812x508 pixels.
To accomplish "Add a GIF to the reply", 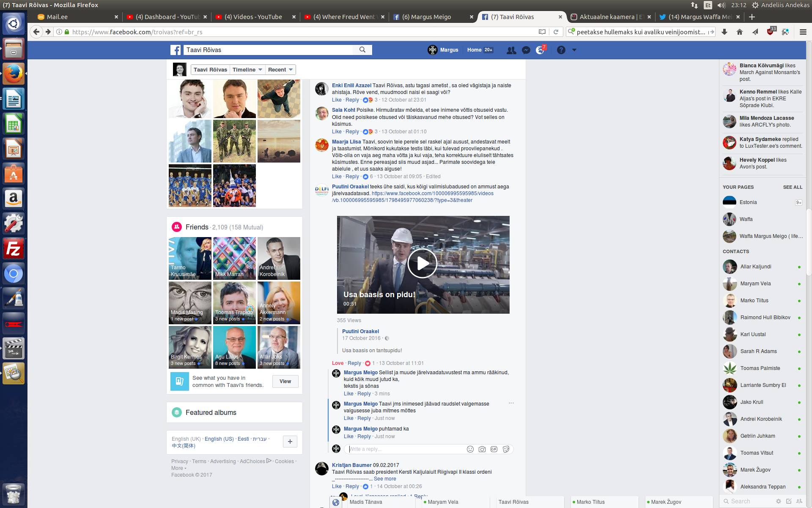I will coord(494,449).
